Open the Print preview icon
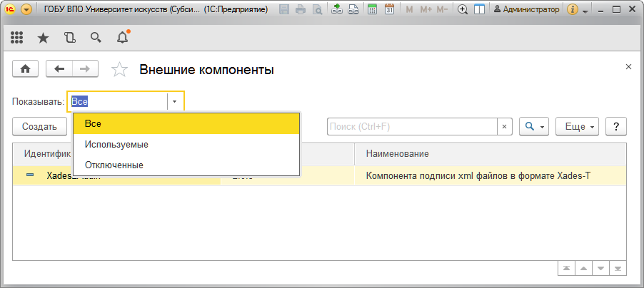 [x=317, y=9]
